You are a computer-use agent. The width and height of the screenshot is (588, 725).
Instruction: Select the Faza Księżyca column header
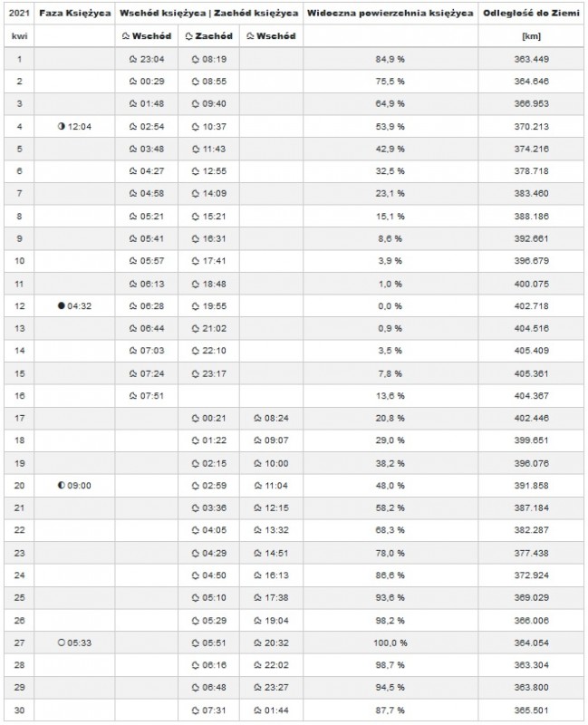(x=74, y=14)
